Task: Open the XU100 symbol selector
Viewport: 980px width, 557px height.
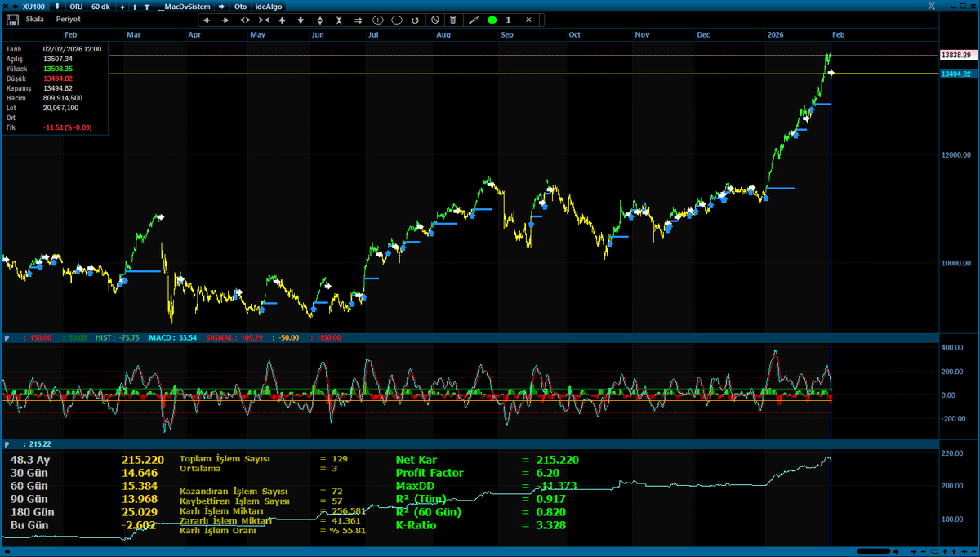Action: click(x=33, y=7)
